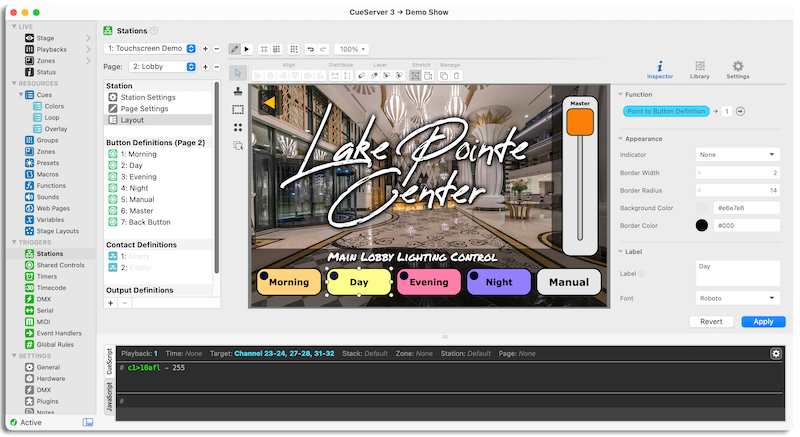The image size is (800, 437).
Task: Select the four-dots grid tool
Action: click(238, 127)
